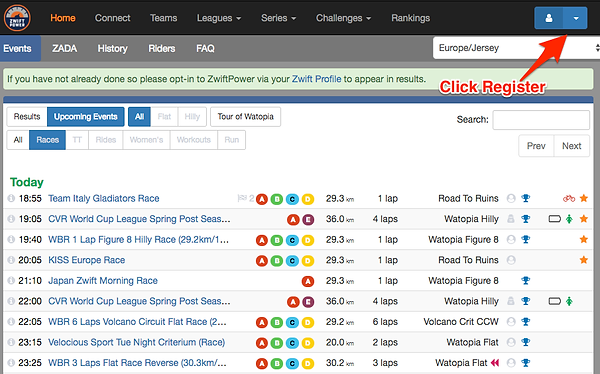Viewport: 600px width, 374px height.
Task: Switch to the Events tab
Action: click(18, 49)
